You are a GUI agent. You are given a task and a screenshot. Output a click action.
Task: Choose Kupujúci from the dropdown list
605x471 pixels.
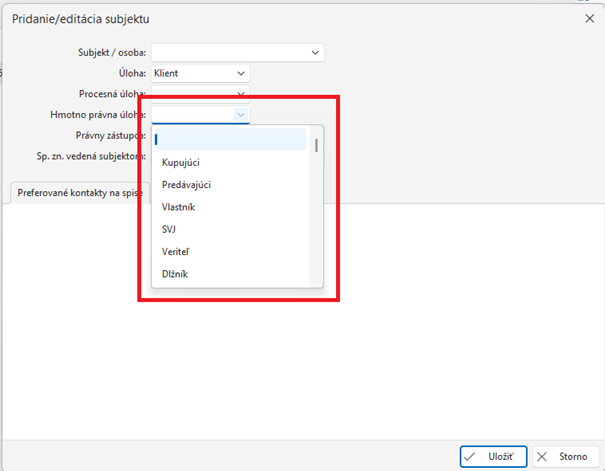click(181, 162)
